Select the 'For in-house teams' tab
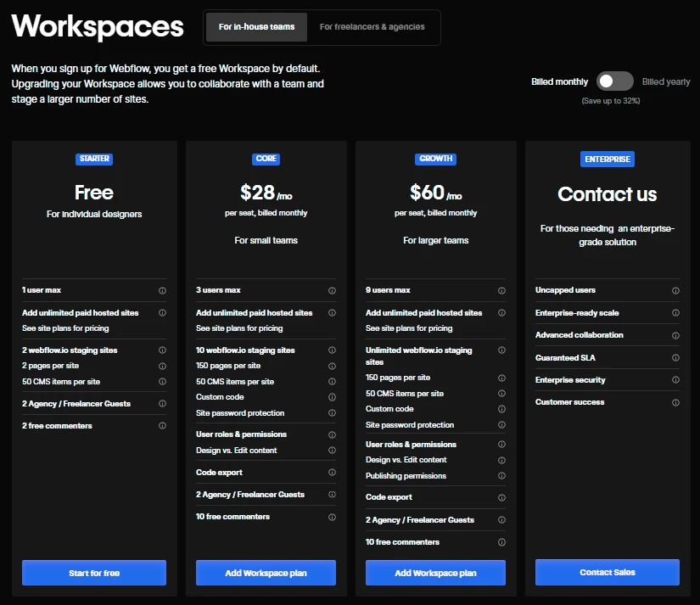The height and width of the screenshot is (605, 700). 256,27
